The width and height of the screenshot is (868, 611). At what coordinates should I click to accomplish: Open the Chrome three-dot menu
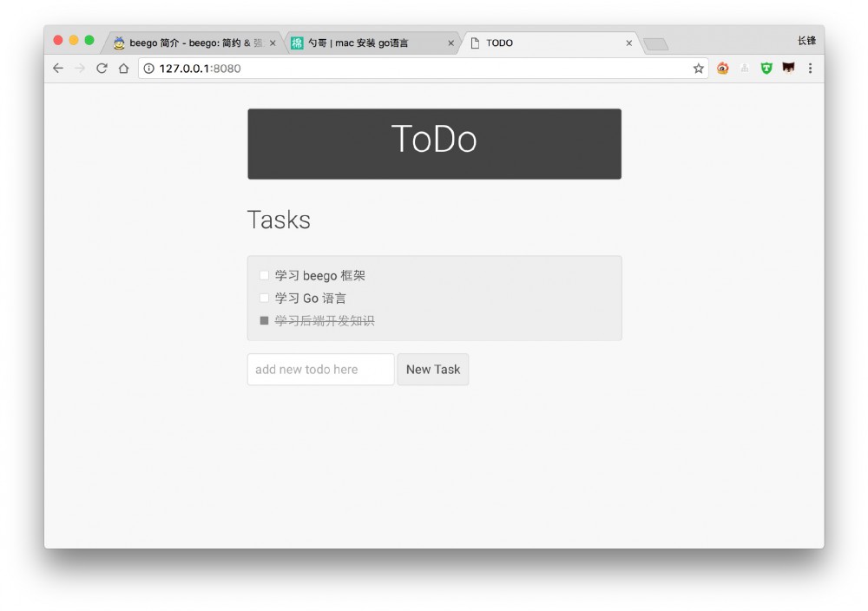click(x=810, y=68)
